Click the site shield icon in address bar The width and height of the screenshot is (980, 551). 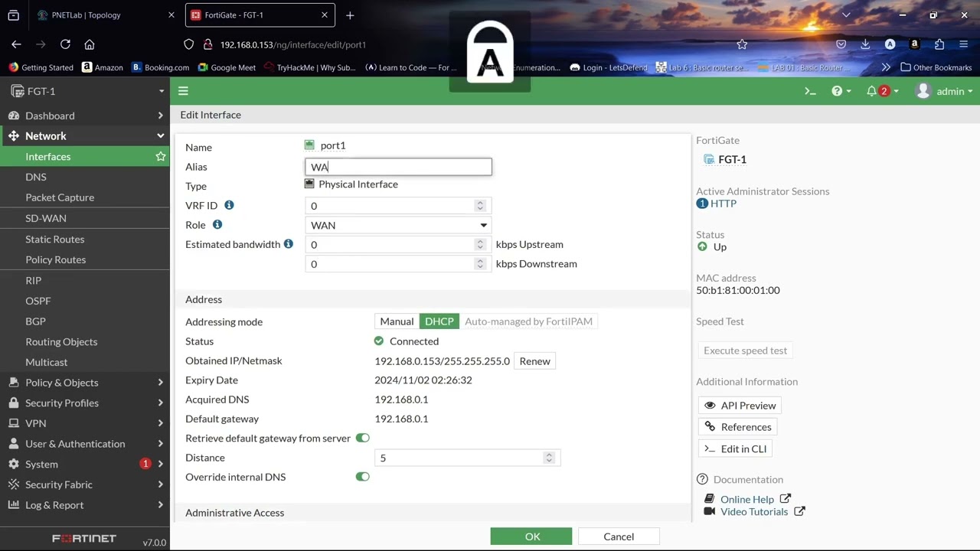coord(189,44)
